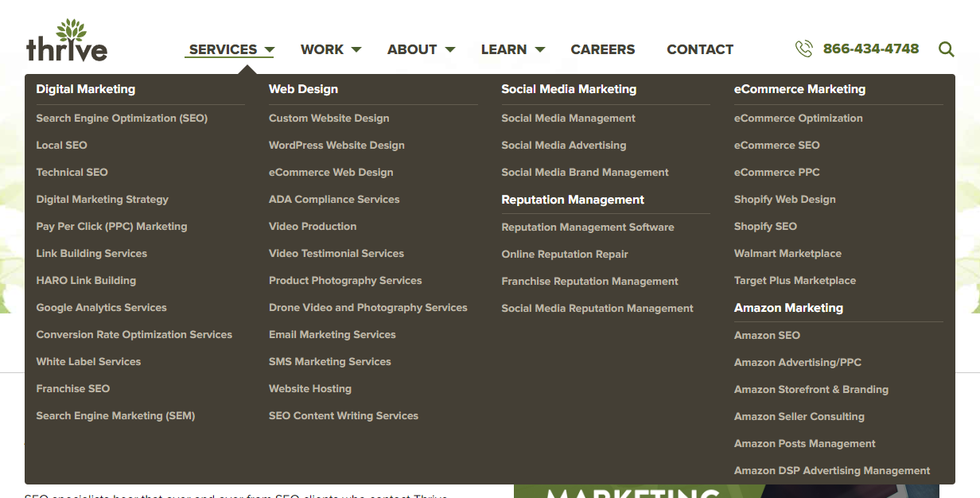Open the Amazon Marketing heading
The image size is (980, 498).
point(788,308)
